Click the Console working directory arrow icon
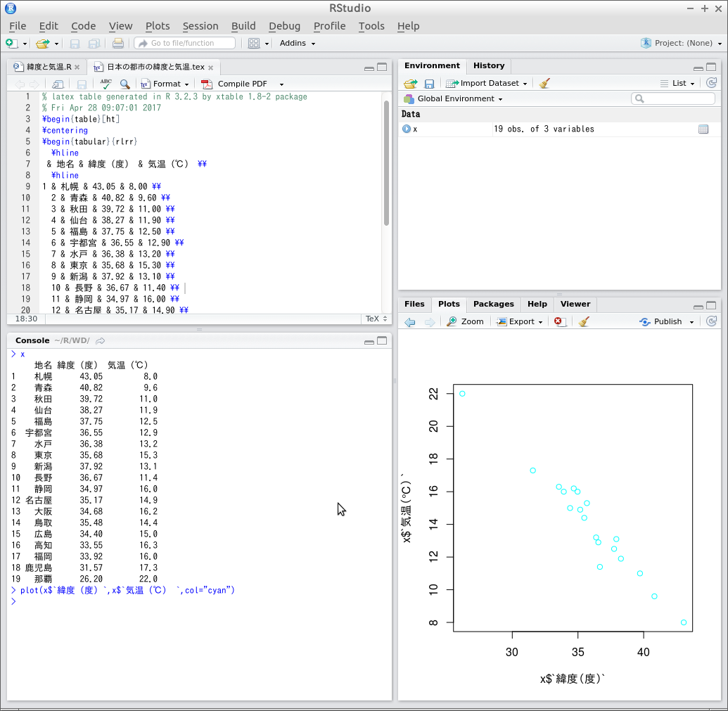 point(101,341)
